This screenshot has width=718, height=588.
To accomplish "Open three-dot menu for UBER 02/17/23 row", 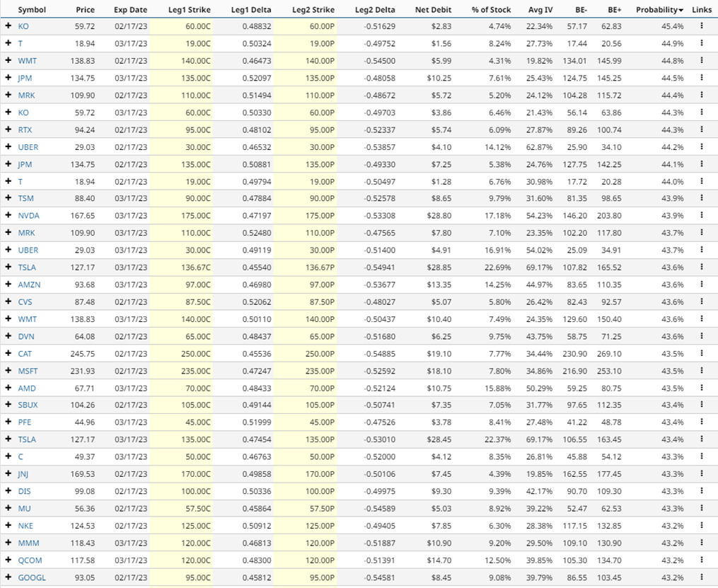I will (x=701, y=146).
